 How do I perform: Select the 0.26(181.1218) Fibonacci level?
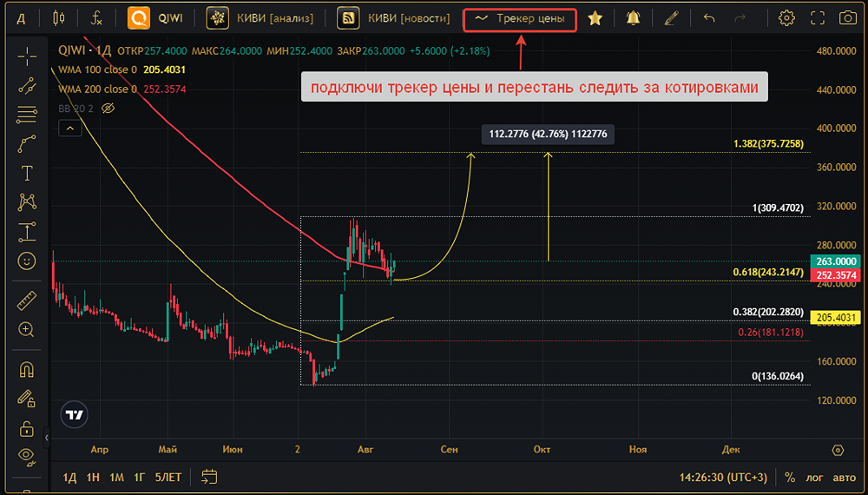pyautogui.click(x=771, y=333)
